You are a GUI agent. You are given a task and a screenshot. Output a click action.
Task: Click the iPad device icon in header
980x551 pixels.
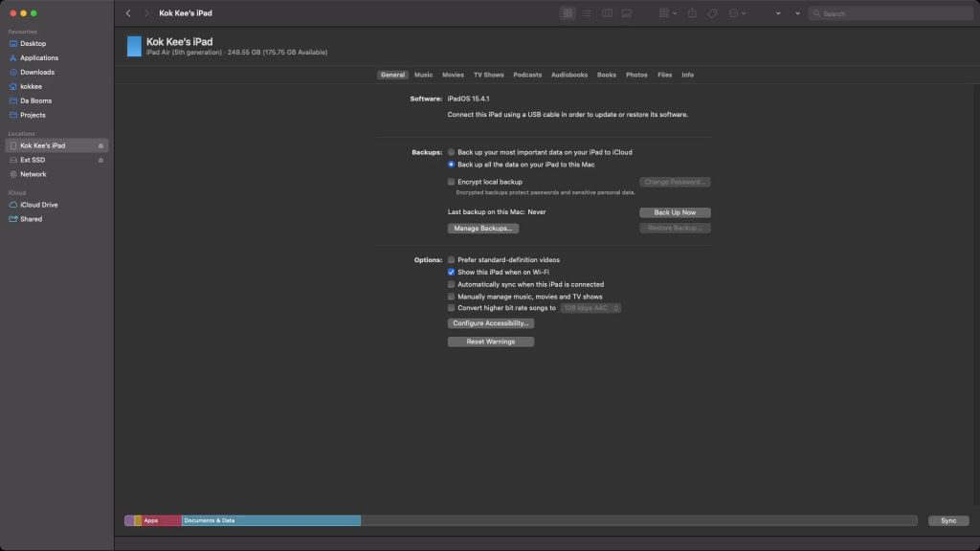tap(134, 46)
